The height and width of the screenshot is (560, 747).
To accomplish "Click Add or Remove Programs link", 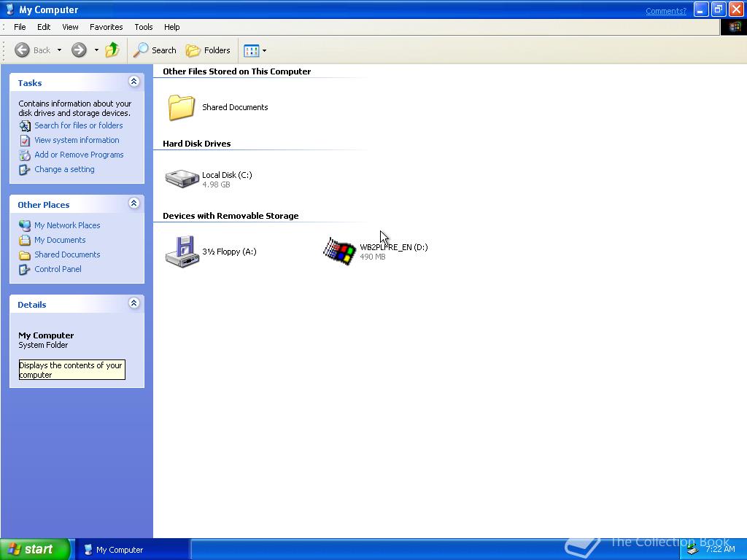I will [x=79, y=155].
